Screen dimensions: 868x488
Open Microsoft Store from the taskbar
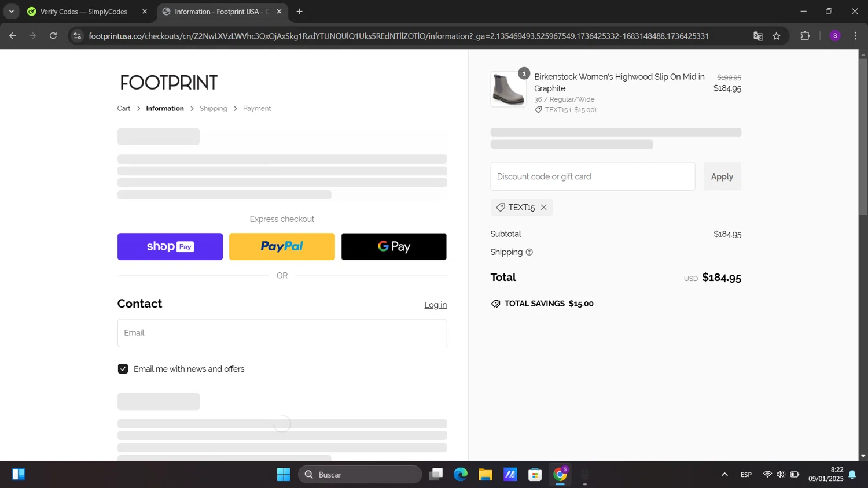[x=535, y=475]
